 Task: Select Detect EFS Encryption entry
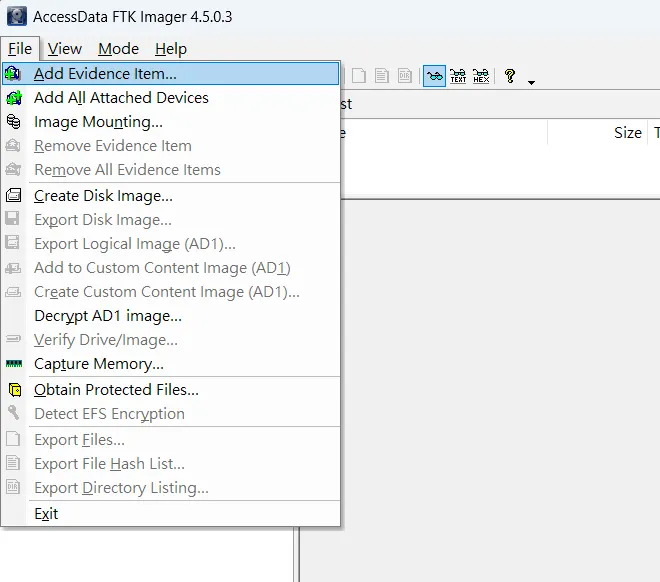pyautogui.click(x=170, y=414)
